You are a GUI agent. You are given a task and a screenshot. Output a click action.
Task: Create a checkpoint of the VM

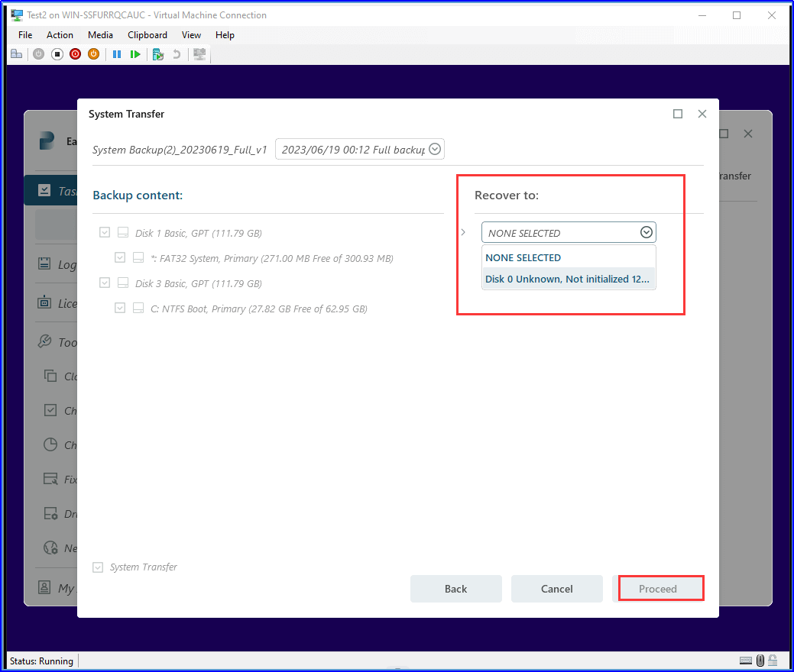157,53
